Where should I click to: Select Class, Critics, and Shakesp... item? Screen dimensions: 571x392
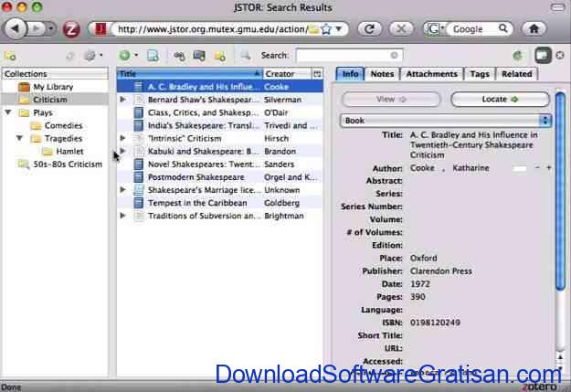coord(219,112)
